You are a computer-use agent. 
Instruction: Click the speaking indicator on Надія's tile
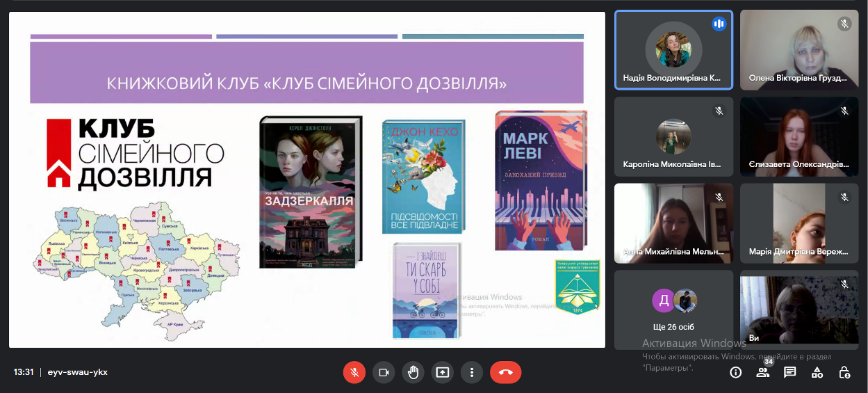click(719, 24)
